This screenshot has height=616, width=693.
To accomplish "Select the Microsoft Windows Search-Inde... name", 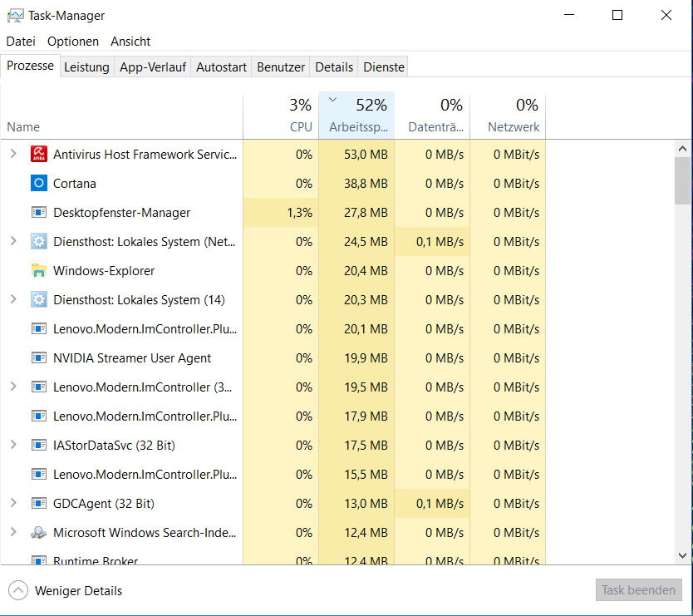I will pos(145,533).
